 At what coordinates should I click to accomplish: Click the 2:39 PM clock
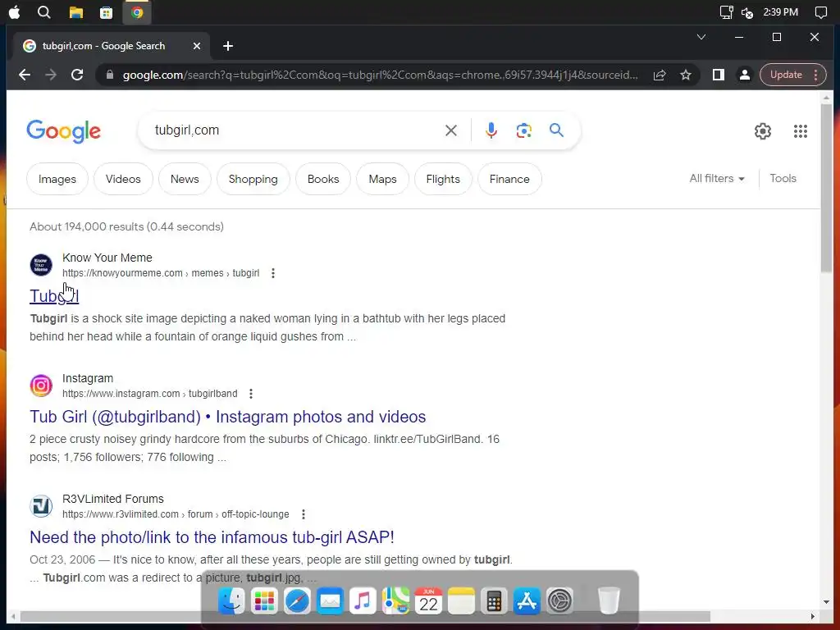(781, 11)
